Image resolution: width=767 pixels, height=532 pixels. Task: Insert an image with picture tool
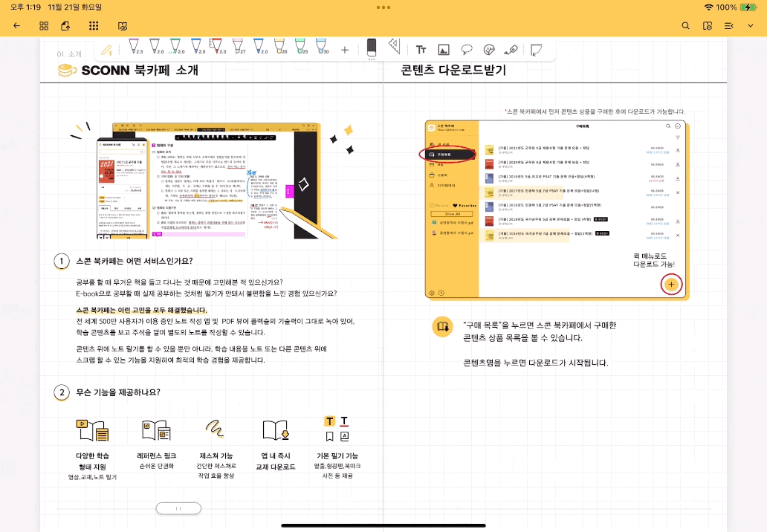(x=444, y=50)
